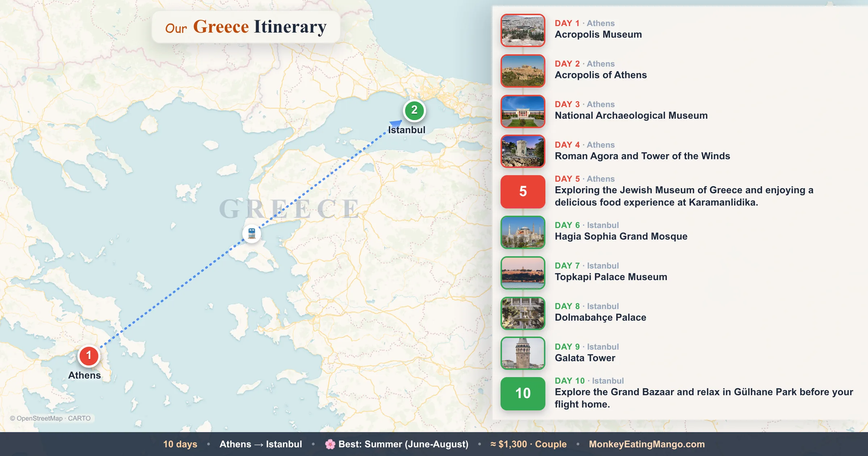The height and width of the screenshot is (456, 868).
Task: Click the red Day 5 number tile
Action: point(523,192)
